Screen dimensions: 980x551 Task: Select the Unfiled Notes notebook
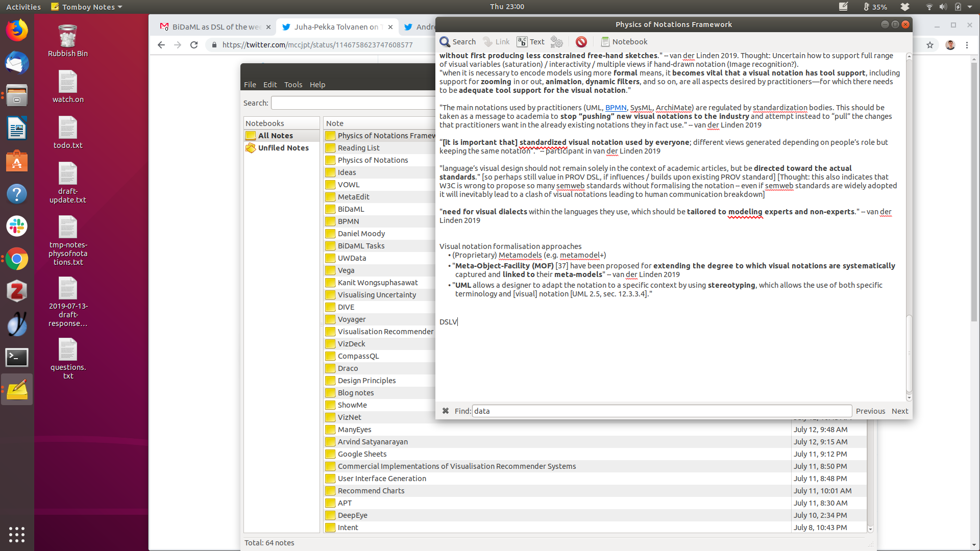(283, 148)
